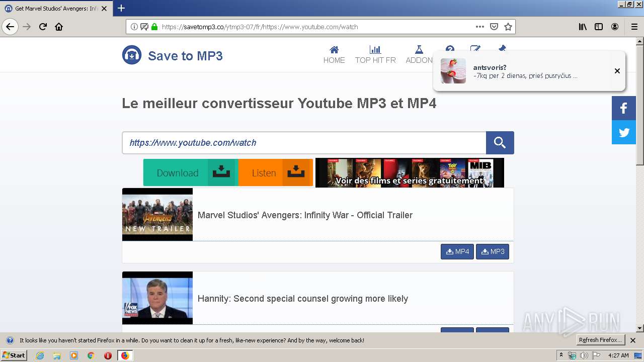Click the green Download banner button

(191, 172)
